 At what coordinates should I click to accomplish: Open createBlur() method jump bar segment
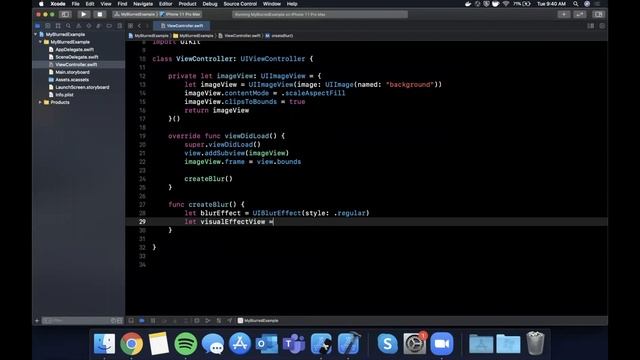(x=279, y=36)
